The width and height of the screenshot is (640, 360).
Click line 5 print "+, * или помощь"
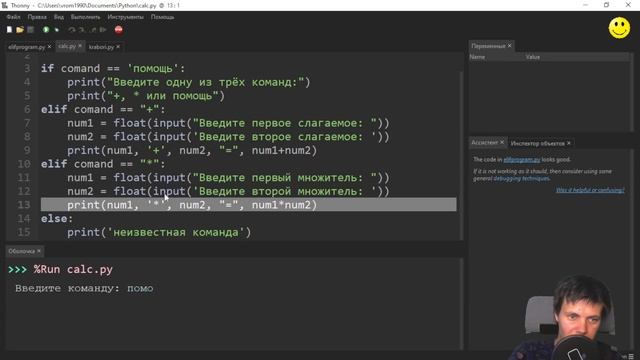(146, 96)
